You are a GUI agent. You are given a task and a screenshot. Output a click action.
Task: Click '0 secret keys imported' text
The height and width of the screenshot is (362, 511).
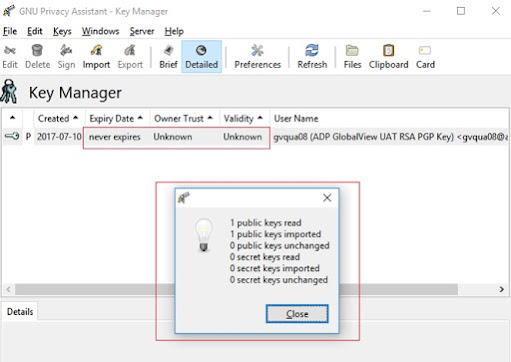click(275, 268)
